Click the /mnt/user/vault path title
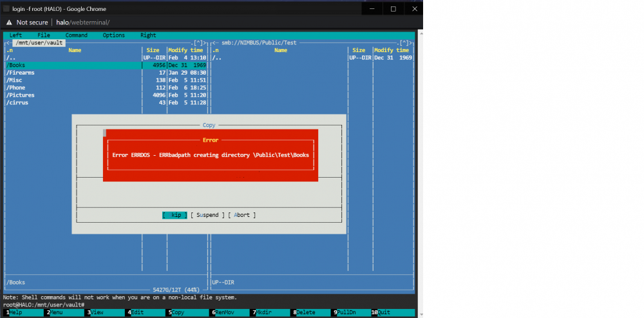644x318 pixels. pyautogui.click(x=39, y=42)
